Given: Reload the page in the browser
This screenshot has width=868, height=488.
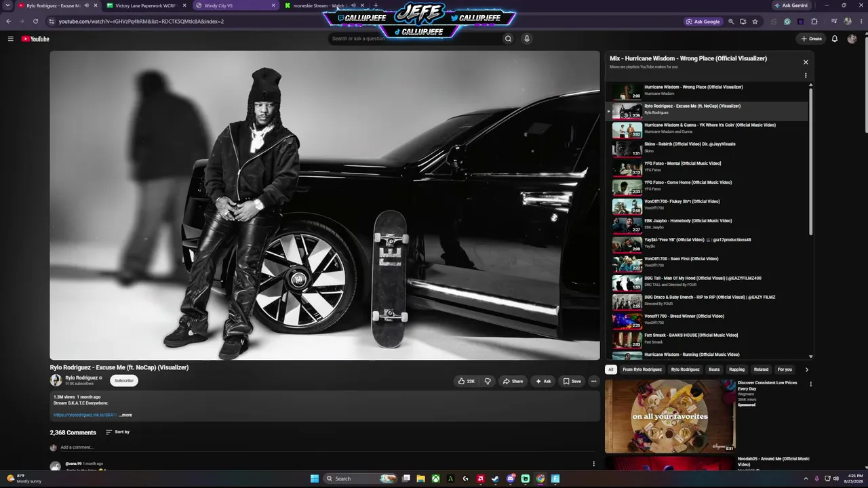Looking at the screenshot, I should tap(35, 21).
